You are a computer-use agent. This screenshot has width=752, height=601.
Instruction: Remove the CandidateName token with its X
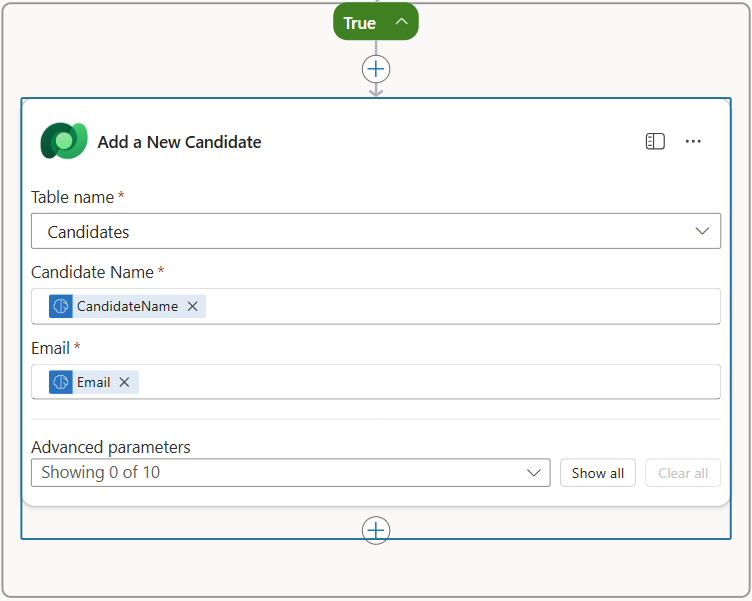(x=193, y=306)
